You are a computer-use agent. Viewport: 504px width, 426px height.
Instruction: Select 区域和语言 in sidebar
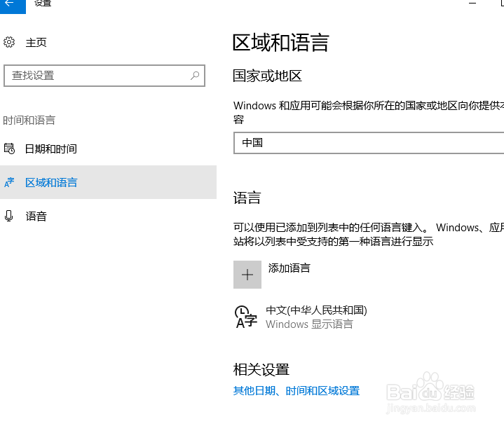click(108, 182)
